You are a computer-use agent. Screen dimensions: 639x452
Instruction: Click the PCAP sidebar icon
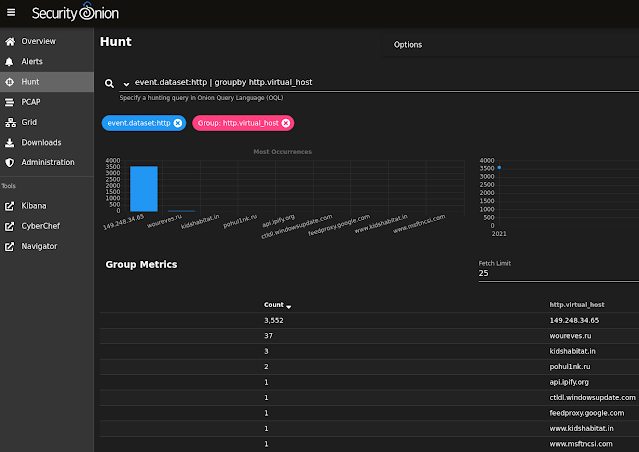[9, 102]
